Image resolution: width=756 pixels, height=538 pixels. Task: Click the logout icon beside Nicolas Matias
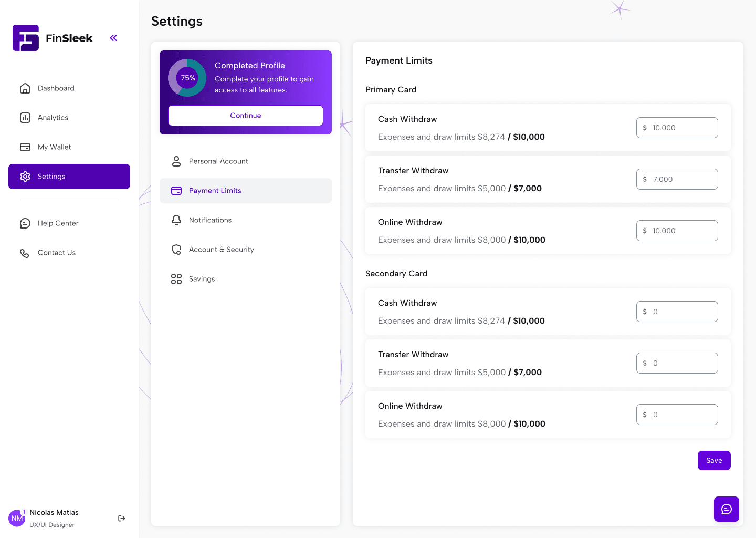pos(122,519)
